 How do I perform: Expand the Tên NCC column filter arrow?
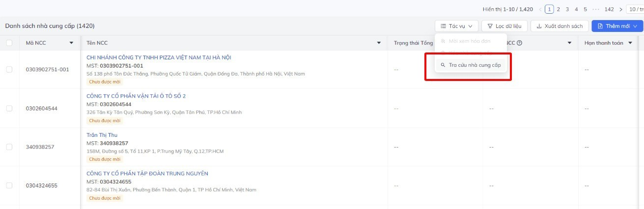[379, 43]
